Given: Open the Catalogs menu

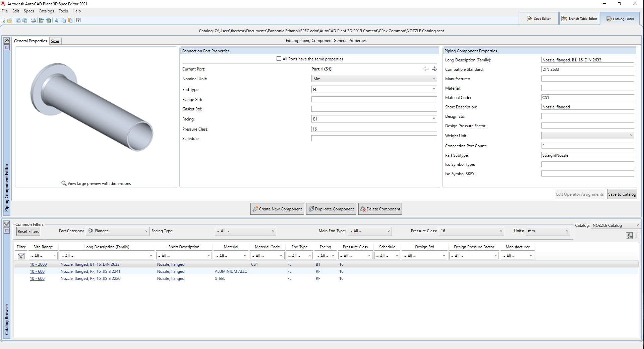Looking at the screenshot, I should (x=46, y=11).
